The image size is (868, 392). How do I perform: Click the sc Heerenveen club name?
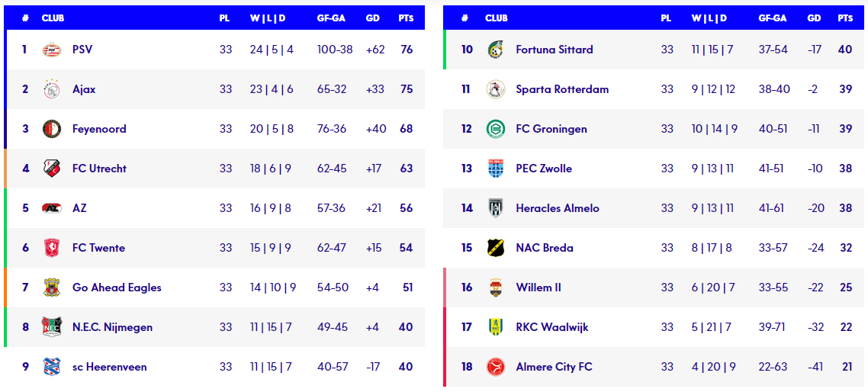click(x=110, y=367)
